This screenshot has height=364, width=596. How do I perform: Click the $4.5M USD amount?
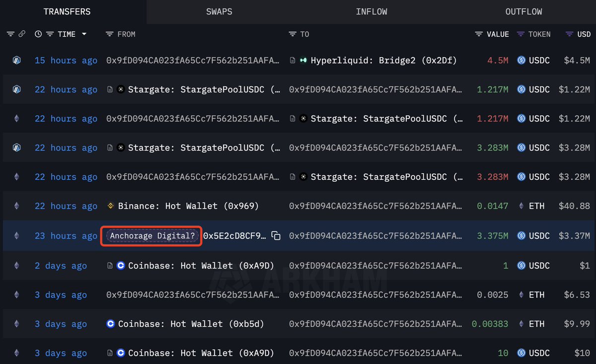click(x=577, y=61)
